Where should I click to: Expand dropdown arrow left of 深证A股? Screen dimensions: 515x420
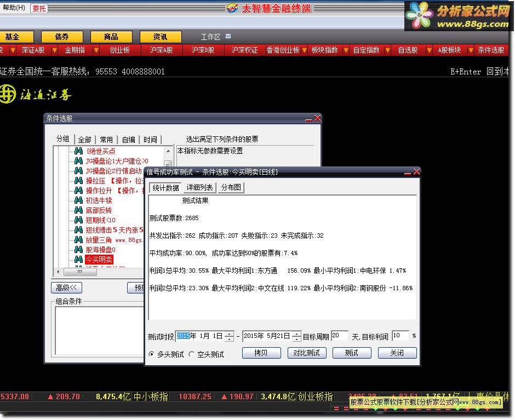(13, 50)
